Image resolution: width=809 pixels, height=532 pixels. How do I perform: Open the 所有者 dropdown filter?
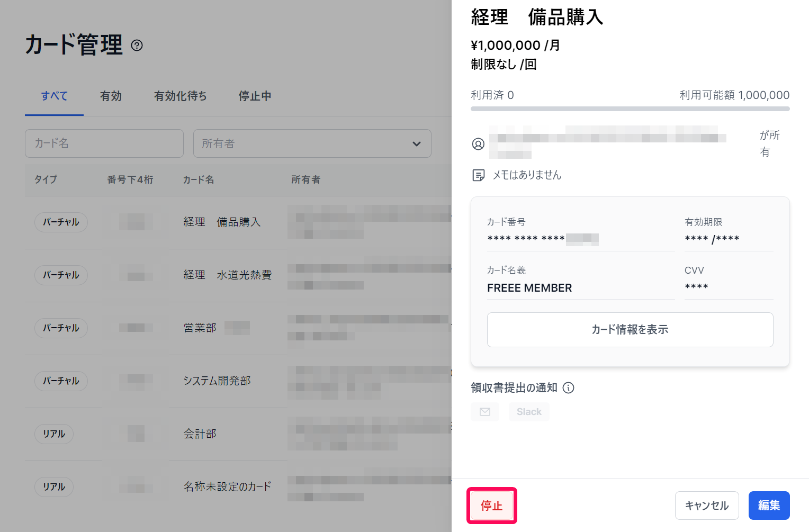(312, 143)
